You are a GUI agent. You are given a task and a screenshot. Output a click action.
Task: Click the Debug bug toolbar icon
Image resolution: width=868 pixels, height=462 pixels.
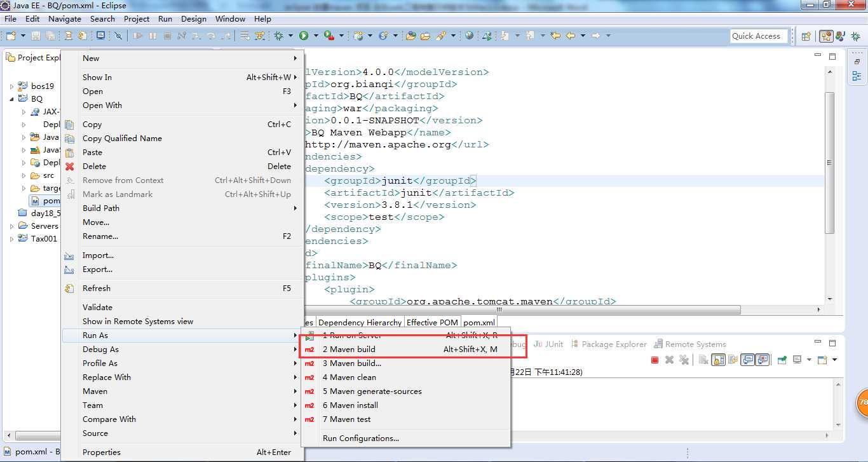279,36
